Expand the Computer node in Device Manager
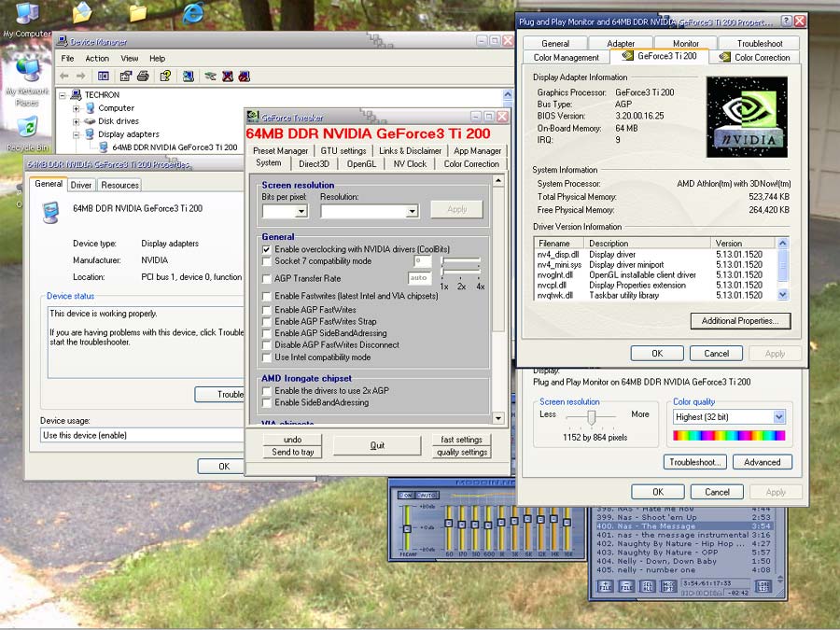The image size is (840, 630). (x=77, y=108)
